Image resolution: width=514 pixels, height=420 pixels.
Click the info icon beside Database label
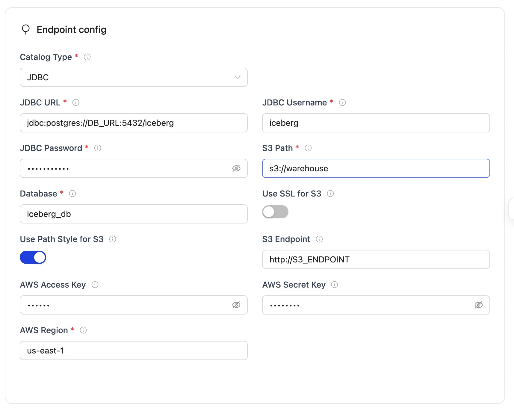72,194
